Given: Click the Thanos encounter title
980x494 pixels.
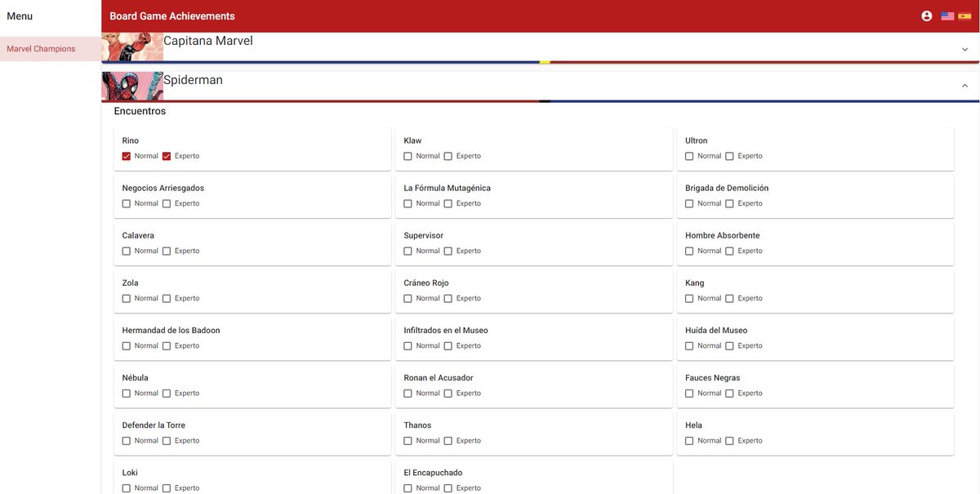Looking at the screenshot, I should pyautogui.click(x=417, y=425).
